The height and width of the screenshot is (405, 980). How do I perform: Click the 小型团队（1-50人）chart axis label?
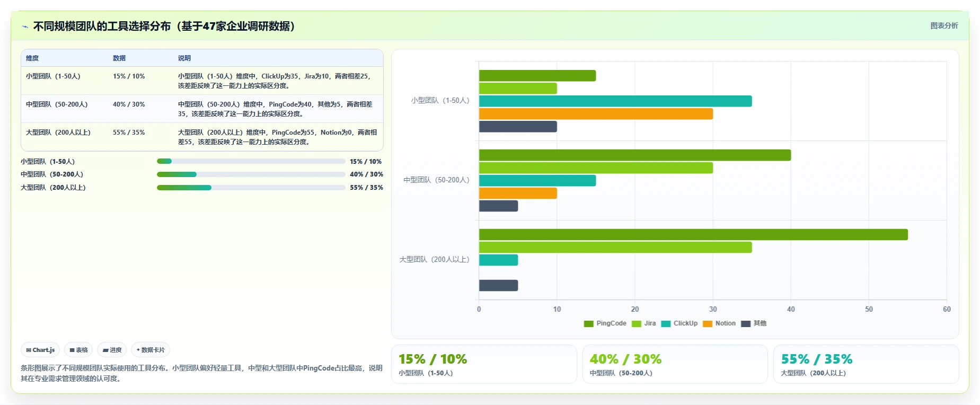[440, 101]
